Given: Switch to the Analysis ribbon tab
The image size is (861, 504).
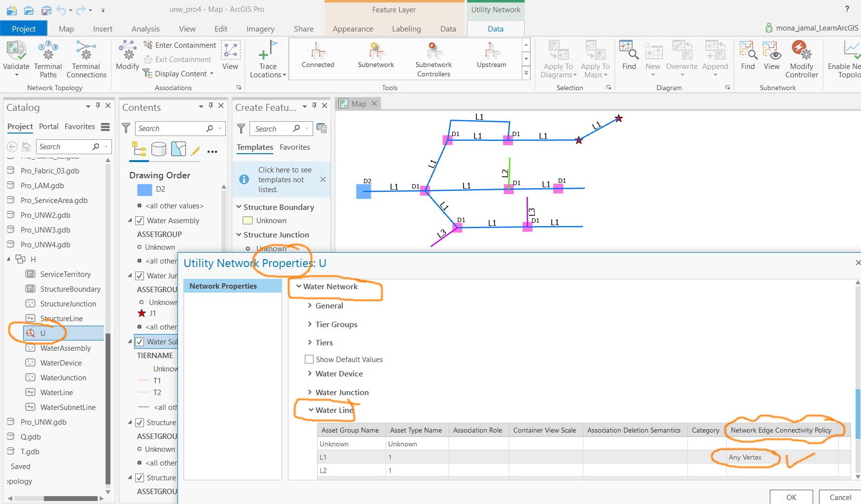Looking at the screenshot, I should point(145,29).
